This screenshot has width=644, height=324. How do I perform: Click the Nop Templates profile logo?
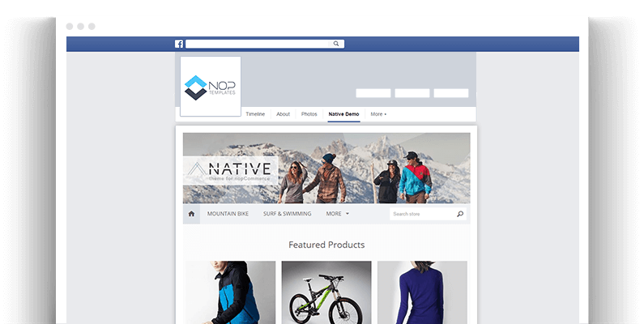coord(211,87)
